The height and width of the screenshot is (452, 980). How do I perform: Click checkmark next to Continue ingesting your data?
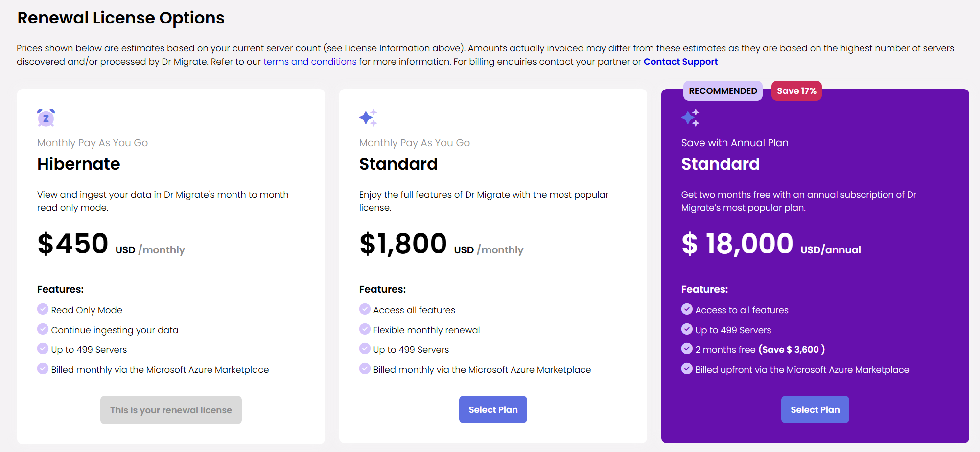[43, 329]
